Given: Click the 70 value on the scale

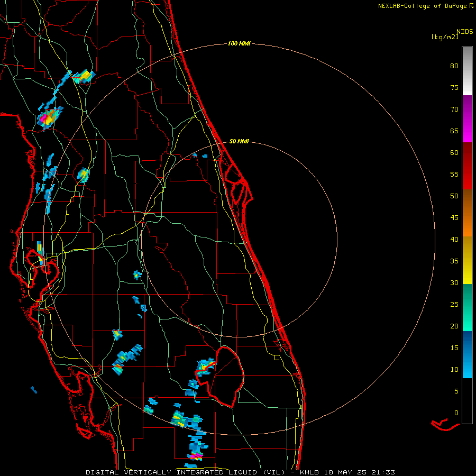Looking at the screenshot, I should pos(454,109).
